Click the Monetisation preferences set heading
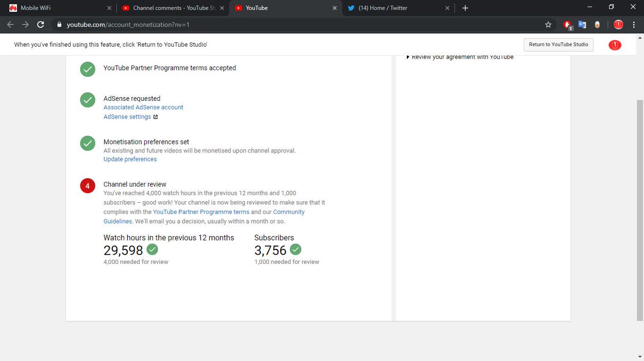The image size is (644, 361). (x=146, y=142)
